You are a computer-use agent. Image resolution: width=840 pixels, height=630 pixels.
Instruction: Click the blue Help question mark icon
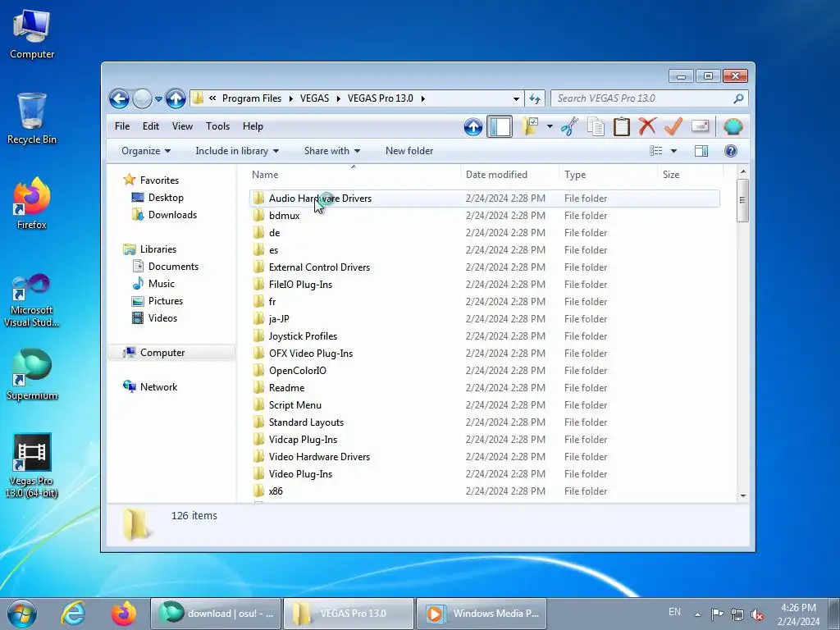[x=731, y=151]
